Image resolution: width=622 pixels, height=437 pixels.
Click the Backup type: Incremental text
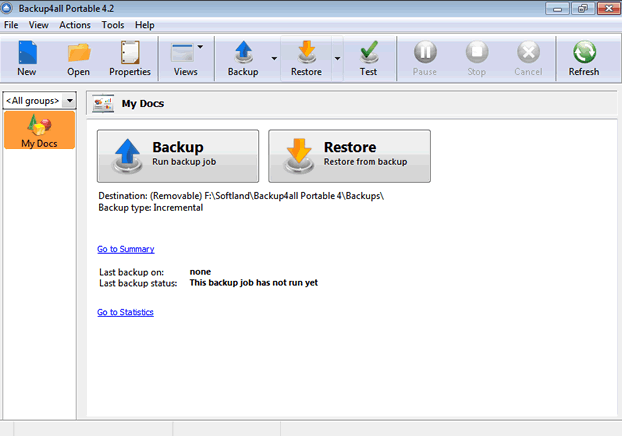point(151,208)
